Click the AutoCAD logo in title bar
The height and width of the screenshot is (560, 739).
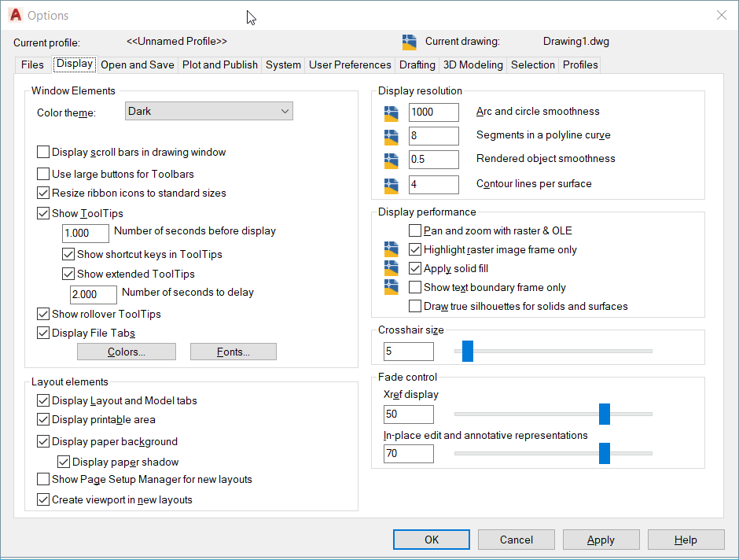(x=16, y=15)
